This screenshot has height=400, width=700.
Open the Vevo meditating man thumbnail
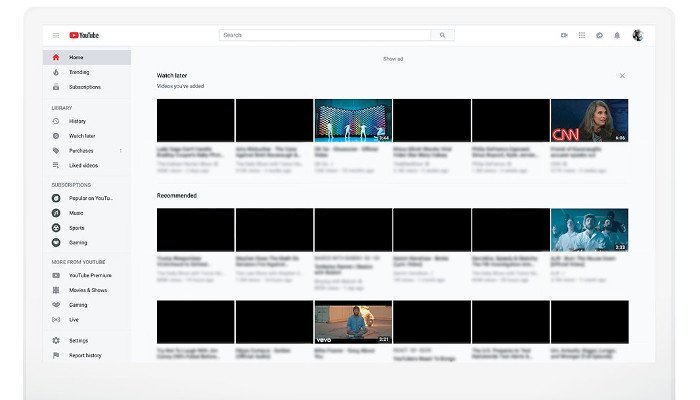click(x=353, y=322)
